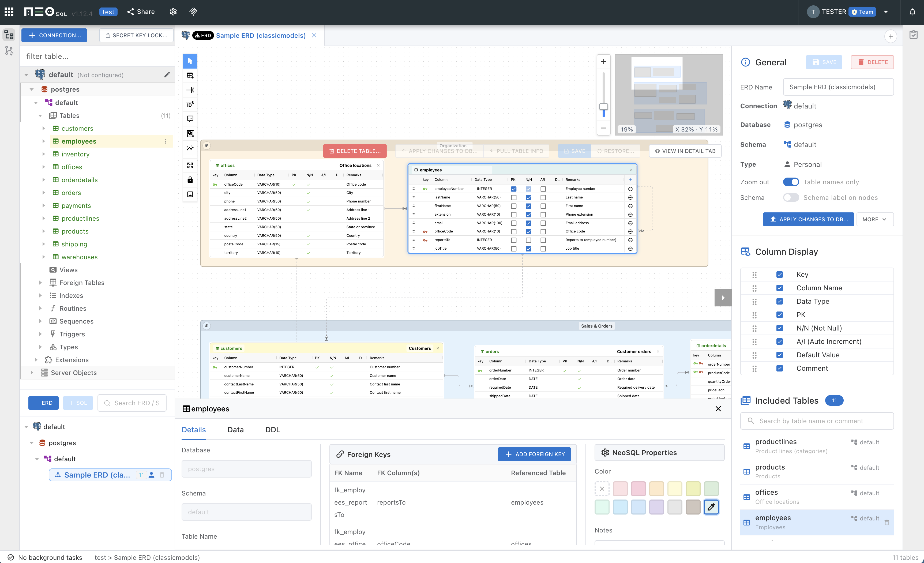
Task: Select the Sample ERD (classicmodels) tab
Action: (260, 35)
